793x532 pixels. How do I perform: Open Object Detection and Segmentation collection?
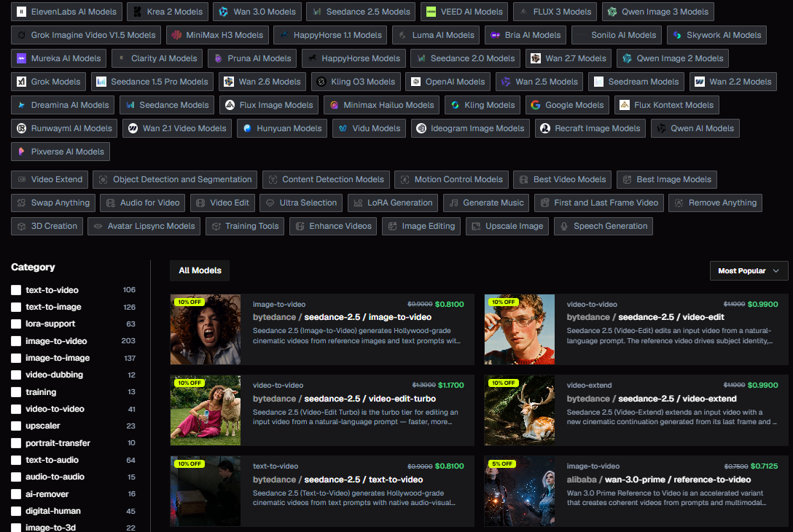pos(175,179)
